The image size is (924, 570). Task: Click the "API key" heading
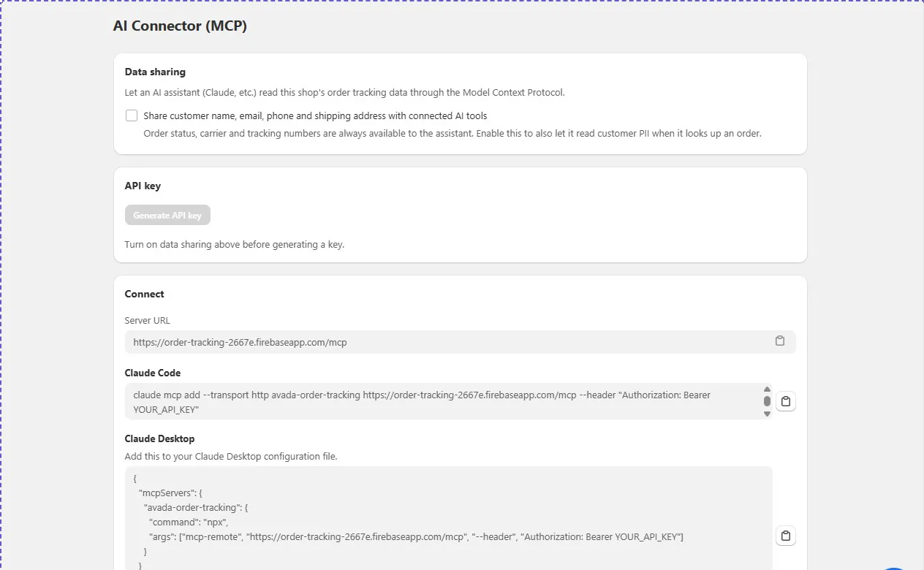click(x=143, y=186)
